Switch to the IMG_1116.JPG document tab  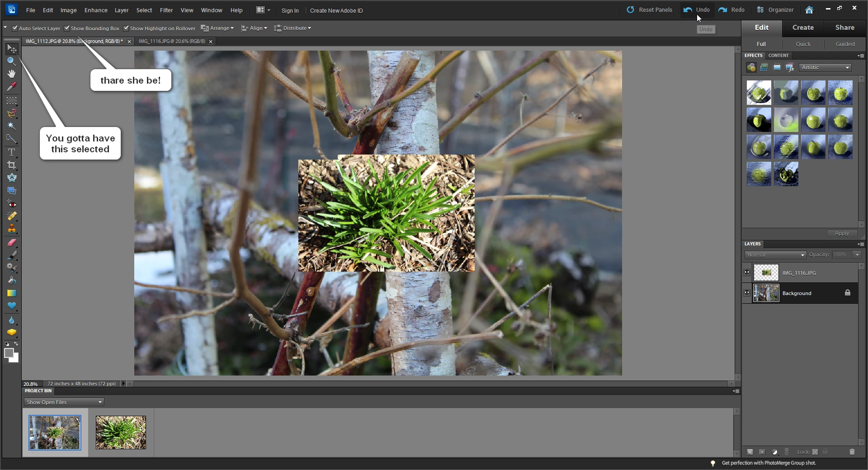(x=172, y=41)
